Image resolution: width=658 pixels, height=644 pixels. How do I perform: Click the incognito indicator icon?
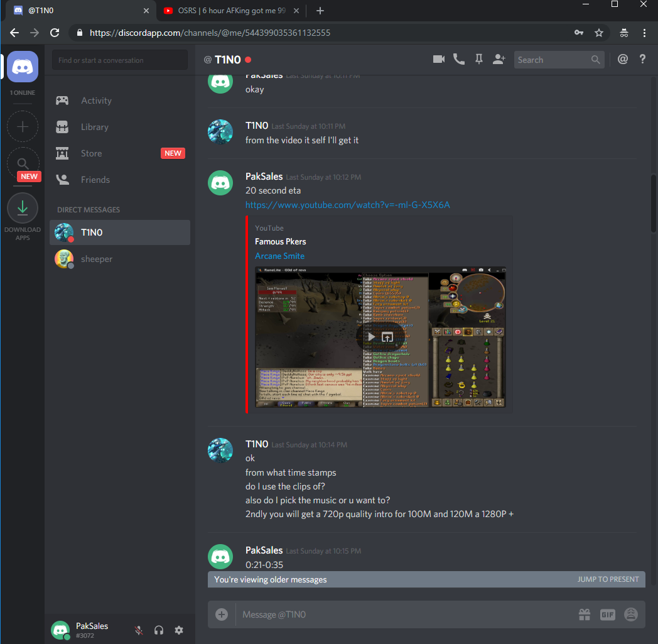pos(624,33)
